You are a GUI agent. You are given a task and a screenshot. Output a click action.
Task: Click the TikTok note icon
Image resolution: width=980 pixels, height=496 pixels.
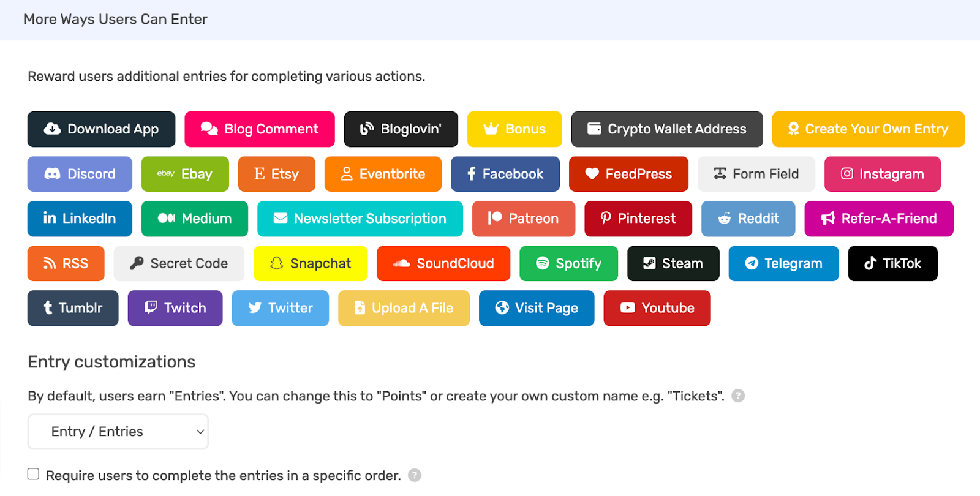point(870,263)
